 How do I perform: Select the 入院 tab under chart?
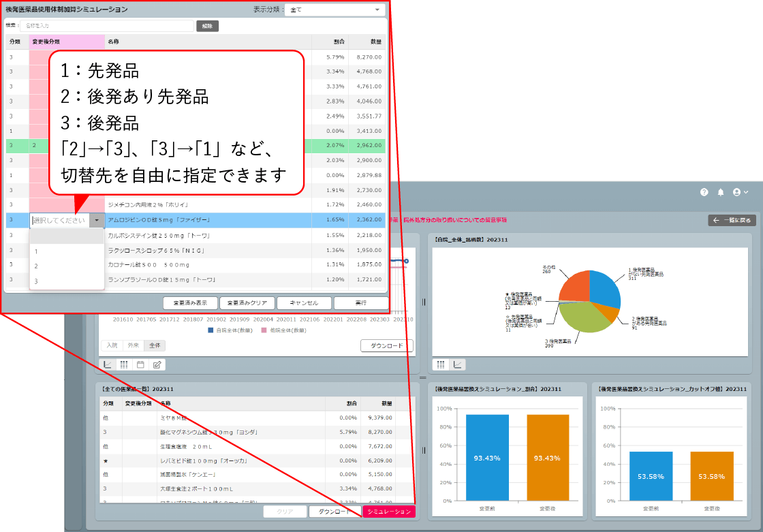coord(112,345)
